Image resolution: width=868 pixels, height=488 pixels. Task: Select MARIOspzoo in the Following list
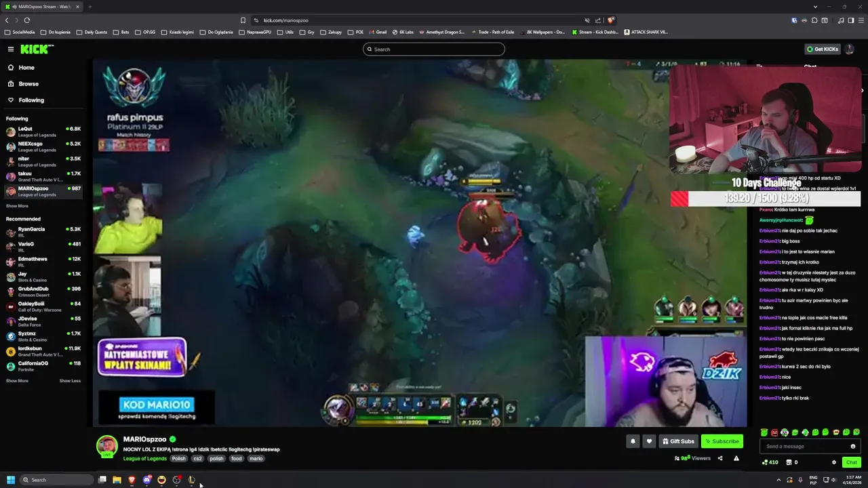(42, 191)
